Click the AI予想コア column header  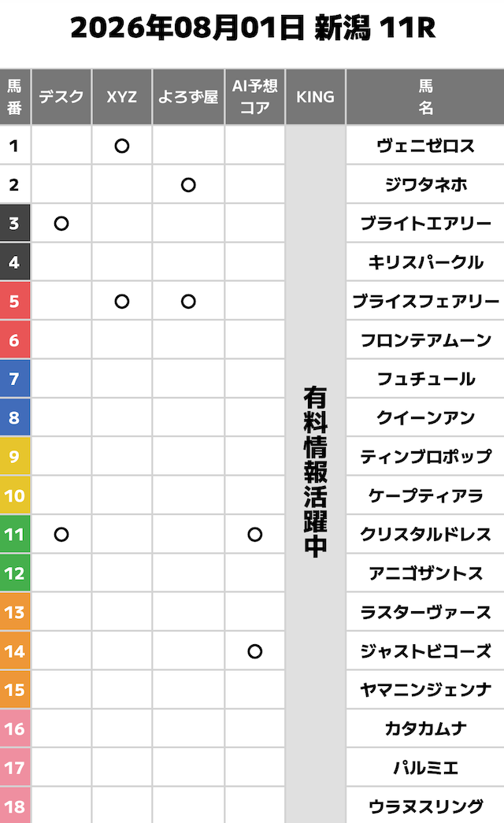[x=254, y=97]
